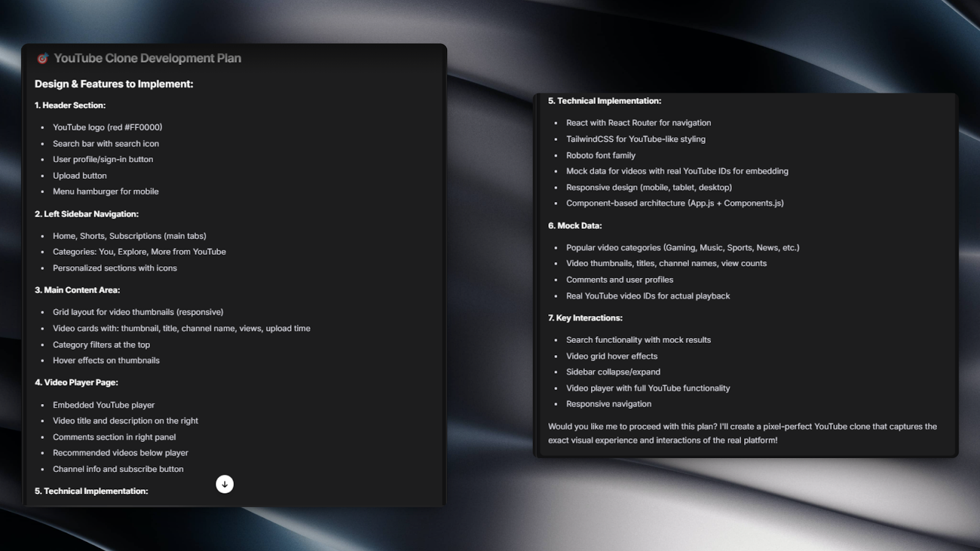Select 'Popular video categories (Gaming, Music...)' bullet
The height and width of the screenshot is (551, 980).
683,248
